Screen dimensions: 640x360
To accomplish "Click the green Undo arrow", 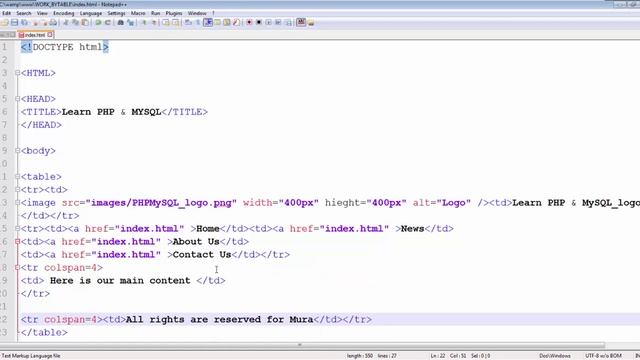I will (x=98, y=22).
